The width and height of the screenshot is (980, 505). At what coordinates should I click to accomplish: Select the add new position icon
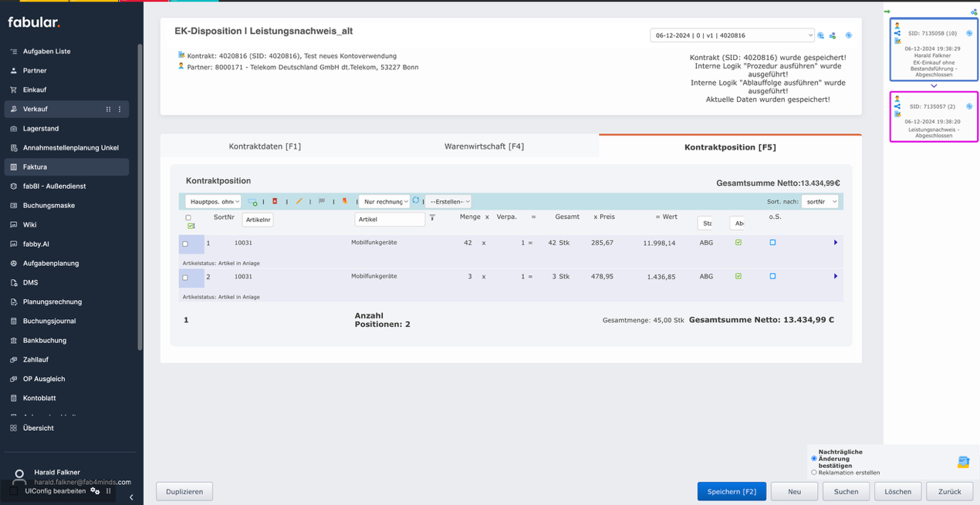pos(253,201)
